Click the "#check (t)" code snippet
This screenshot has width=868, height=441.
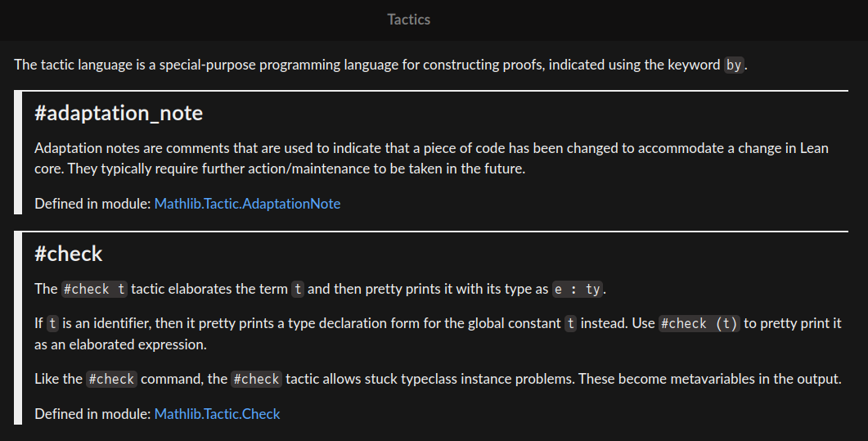(699, 323)
